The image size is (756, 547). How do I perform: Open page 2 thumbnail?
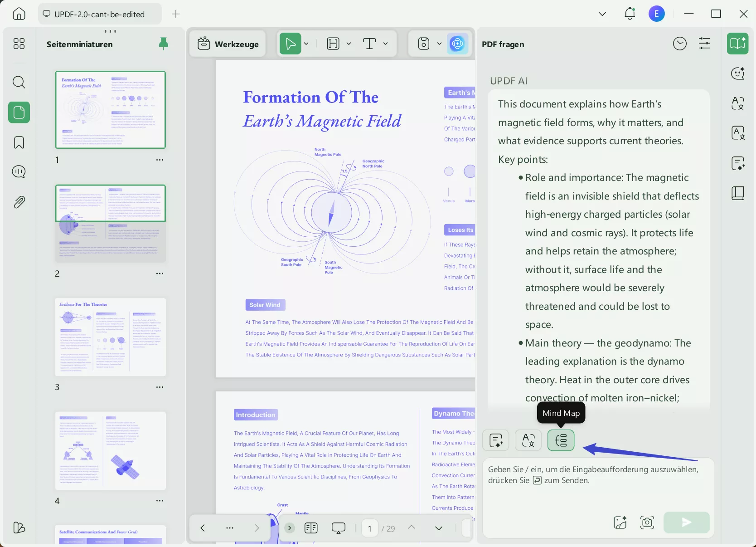[x=111, y=224]
